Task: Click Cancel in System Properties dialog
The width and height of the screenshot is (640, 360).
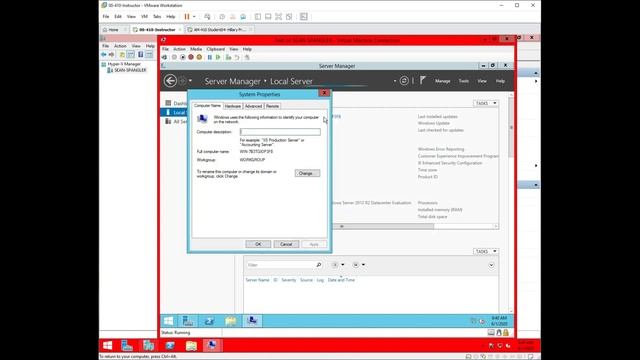Action: (x=286, y=244)
